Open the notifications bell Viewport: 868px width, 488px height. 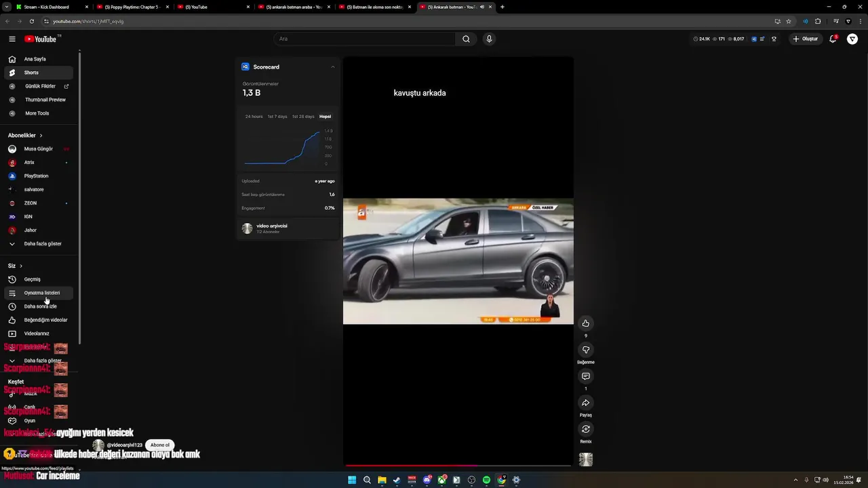coord(833,39)
